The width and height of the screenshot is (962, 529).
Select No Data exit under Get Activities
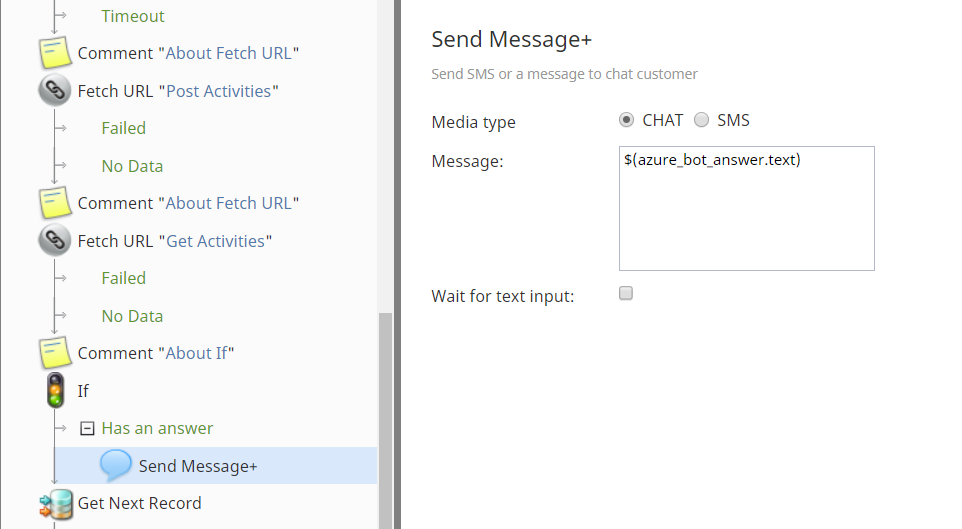click(x=132, y=316)
